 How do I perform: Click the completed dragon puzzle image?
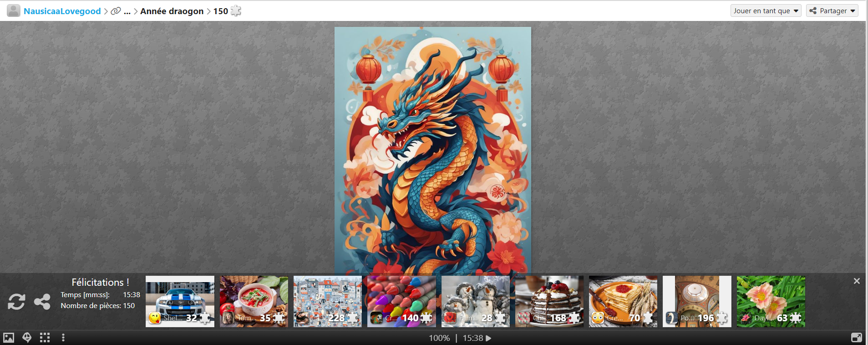pos(433,150)
